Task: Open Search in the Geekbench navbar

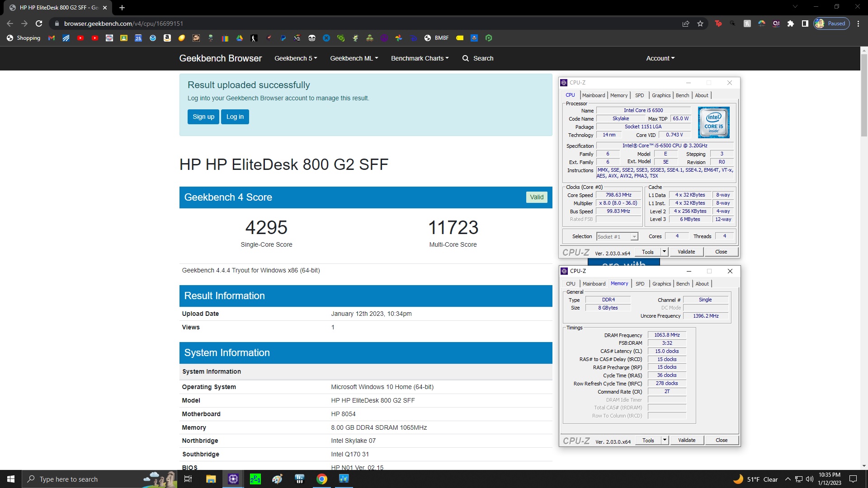Action: pyautogui.click(x=478, y=58)
